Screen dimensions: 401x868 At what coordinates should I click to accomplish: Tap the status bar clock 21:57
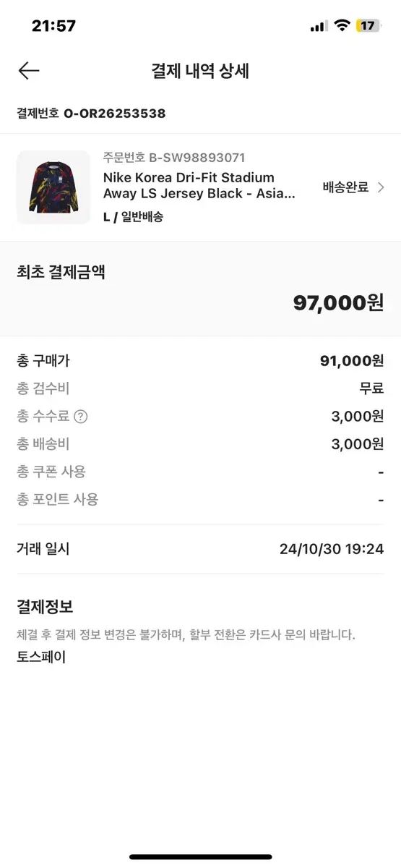(x=53, y=26)
